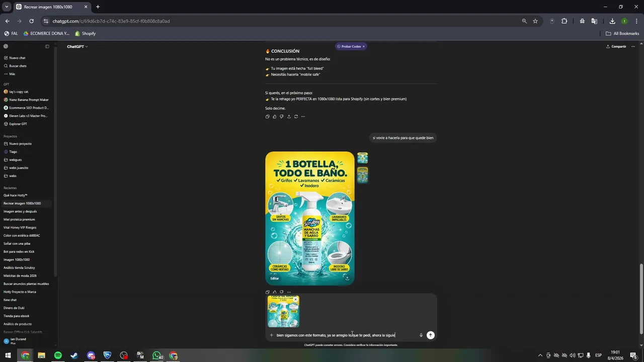Open Nano Banana Prompt Maker GPT
Viewport: 644px width, 362px height.
tap(28, 100)
